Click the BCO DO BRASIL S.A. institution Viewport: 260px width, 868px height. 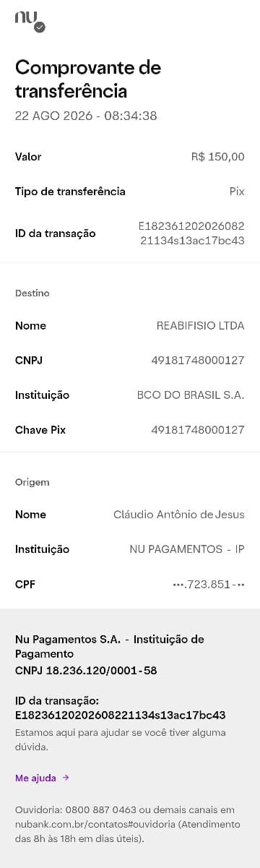click(x=191, y=395)
